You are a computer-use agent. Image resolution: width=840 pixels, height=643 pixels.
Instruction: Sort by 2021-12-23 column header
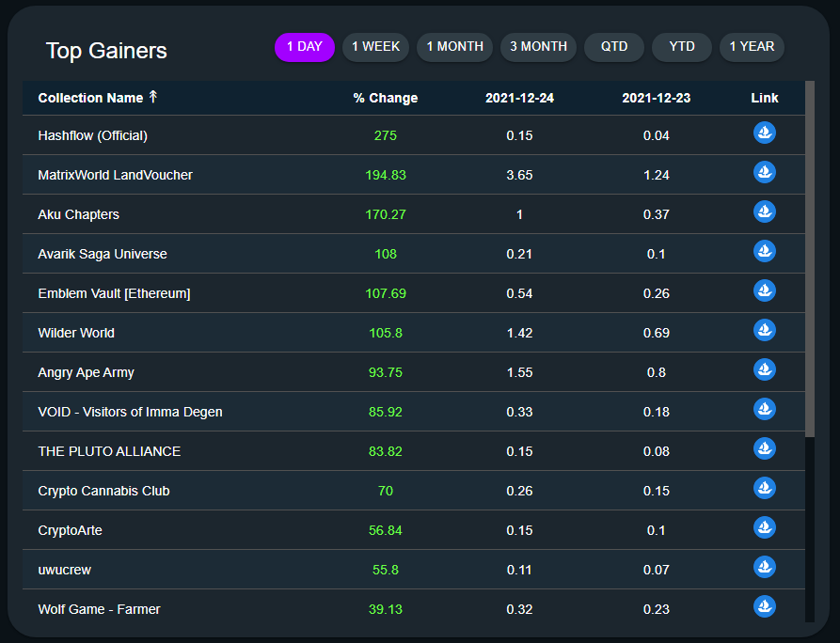click(657, 98)
